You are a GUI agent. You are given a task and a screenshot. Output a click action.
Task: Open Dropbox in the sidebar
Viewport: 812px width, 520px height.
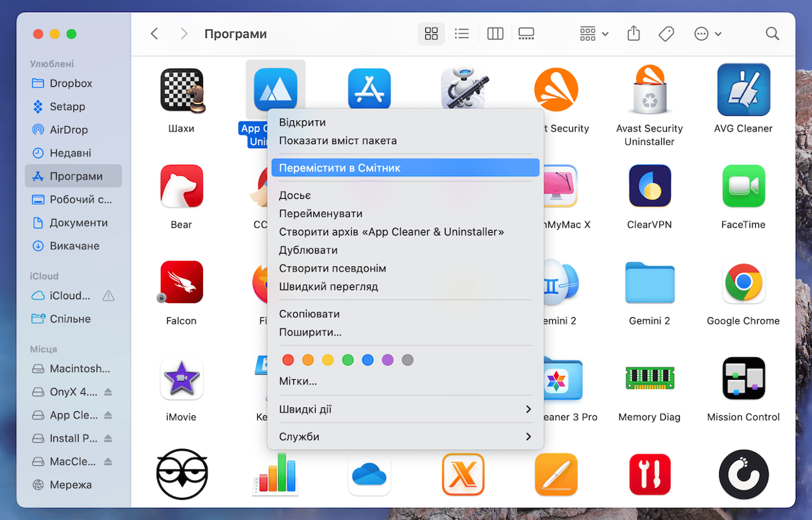coord(73,83)
